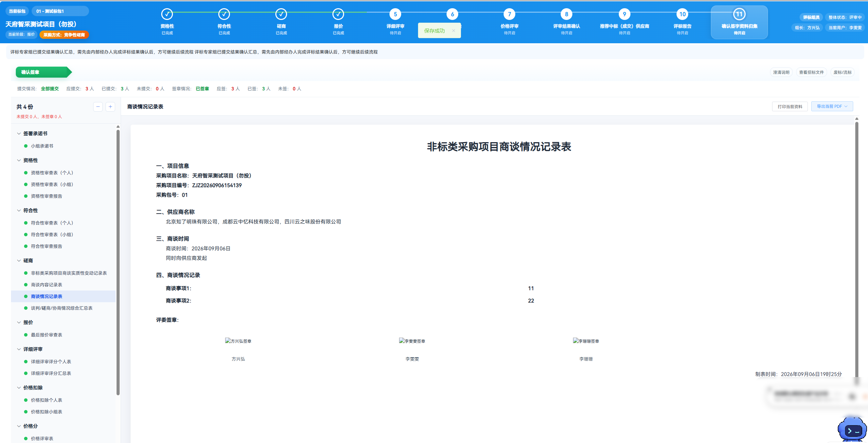Click the step 10 评标报告 circle
The image size is (868, 443).
point(682,14)
